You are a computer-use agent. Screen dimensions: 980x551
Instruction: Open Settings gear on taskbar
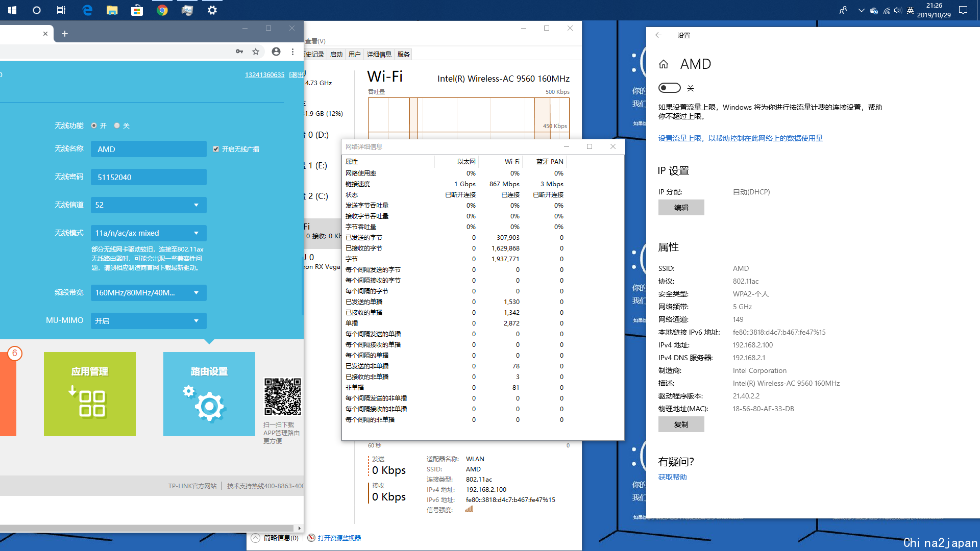212,10
